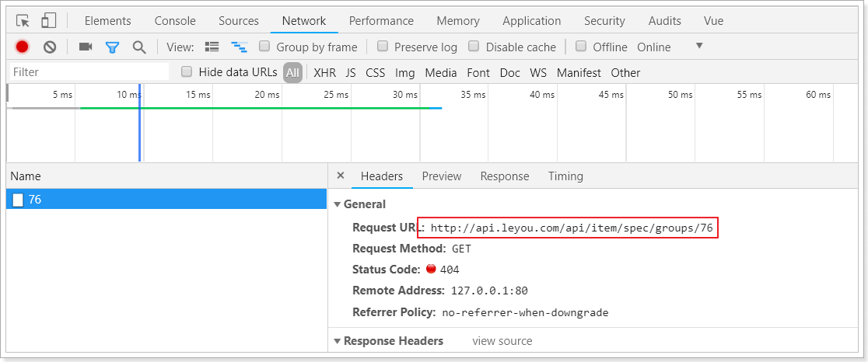The height and width of the screenshot is (362, 868).
Task: Open the Timing tab
Action: [x=565, y=176]
